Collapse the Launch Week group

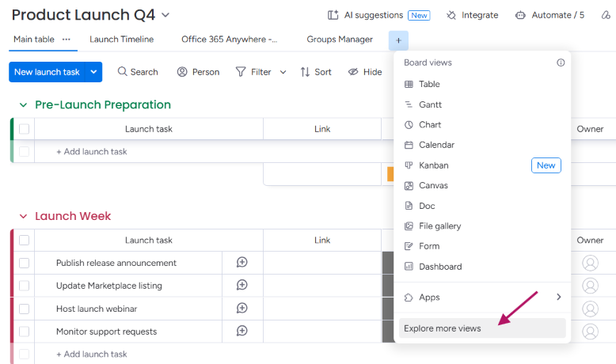tap(23, 216)
